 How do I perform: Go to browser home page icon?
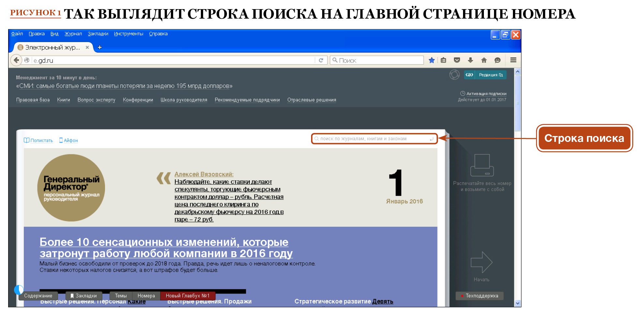point(484,60)
